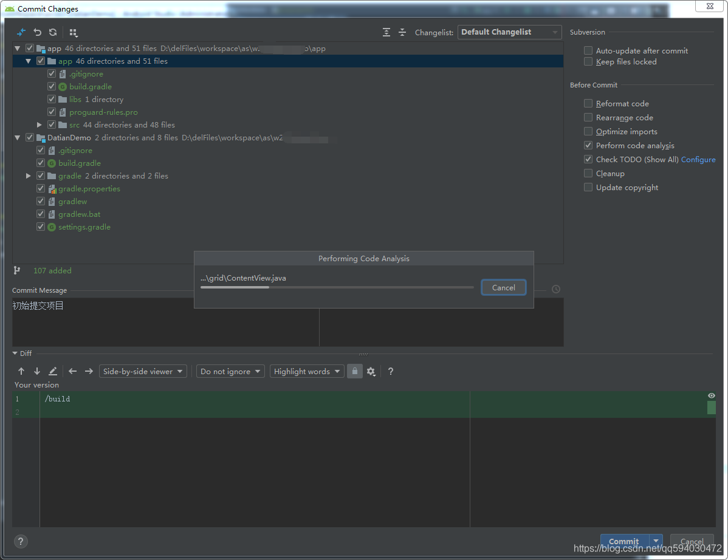Image resolution: width=728 pixels, height=560 pixels.
Task: Refresh the changes list
Action: coord(53,32)
